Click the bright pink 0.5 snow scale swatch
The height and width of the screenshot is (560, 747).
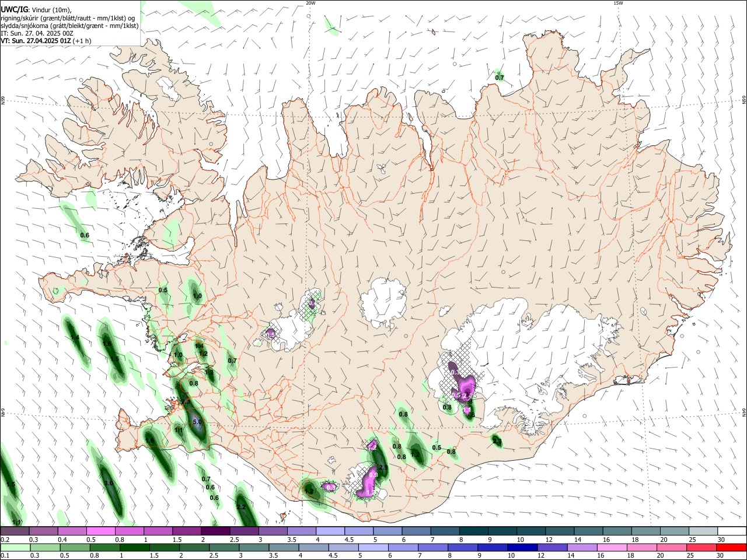point(100,531)
